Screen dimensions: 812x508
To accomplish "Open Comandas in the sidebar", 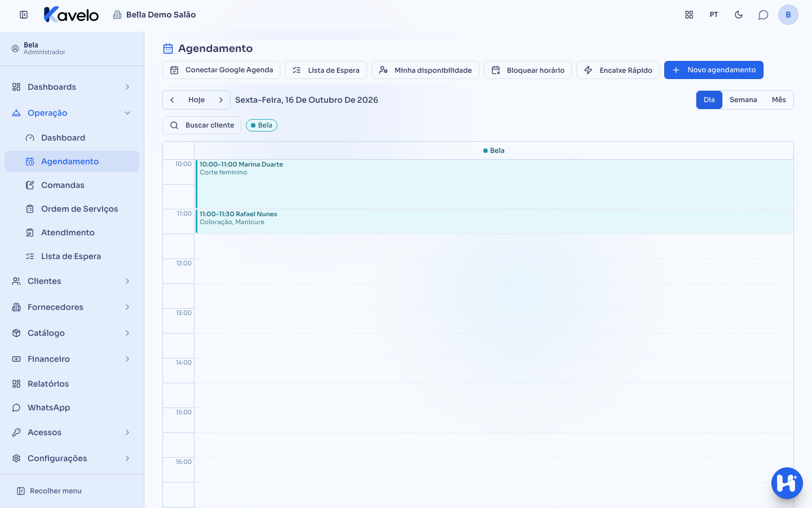I will [72, 185].
